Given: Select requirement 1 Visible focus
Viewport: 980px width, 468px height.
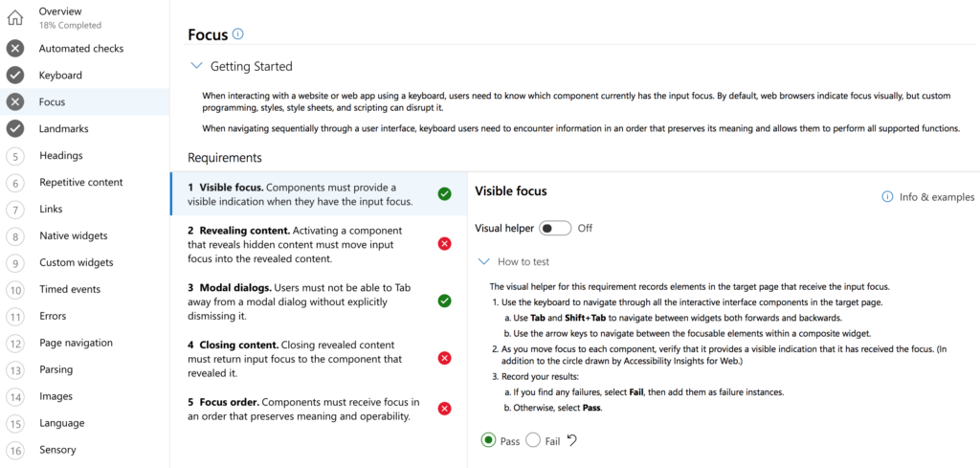Looking at the screenshot, I should pyautogui.click(x=319, y=194).
